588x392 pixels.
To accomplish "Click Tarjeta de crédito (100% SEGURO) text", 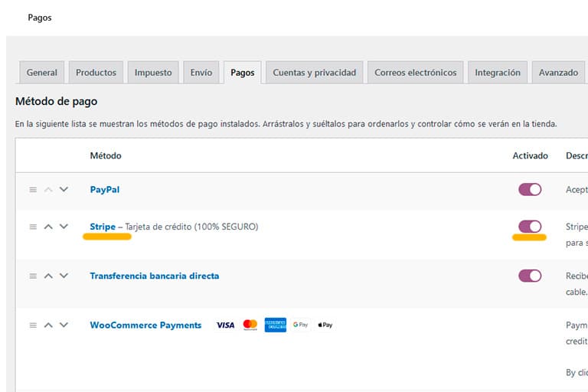I will tap(191, 227).
